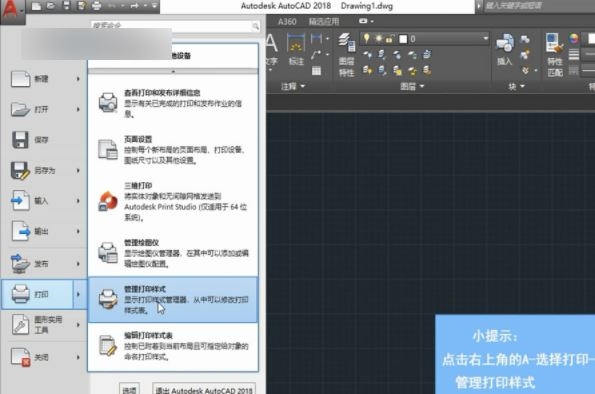595x394 pixels.
Task: Click the 选项 (Options) button
Action: [x=129, y=390]
